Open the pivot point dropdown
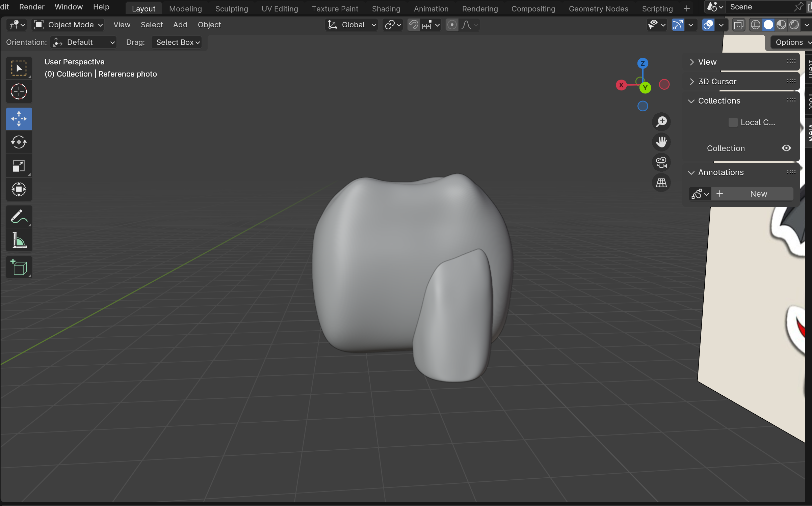The height and width of the screenshot is (506, 812). click(x=393, y=25)
